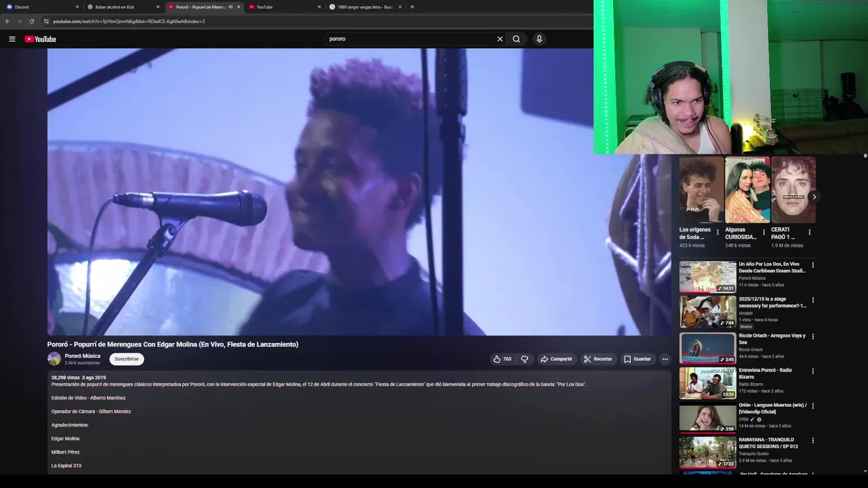The width and height of the screenshot is (868, 488).
Task: Go forward with the browser arrow
Action: click(x=19, y=21)
